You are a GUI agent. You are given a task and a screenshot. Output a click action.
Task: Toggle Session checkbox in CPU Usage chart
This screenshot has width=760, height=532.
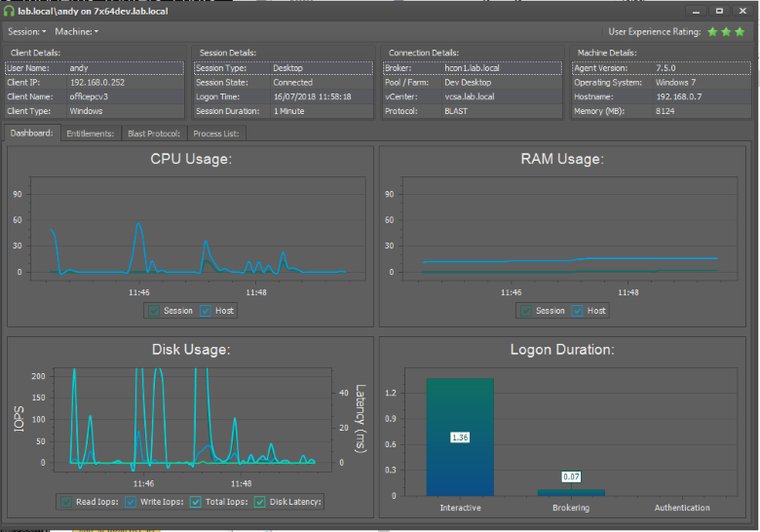[154, 311]
